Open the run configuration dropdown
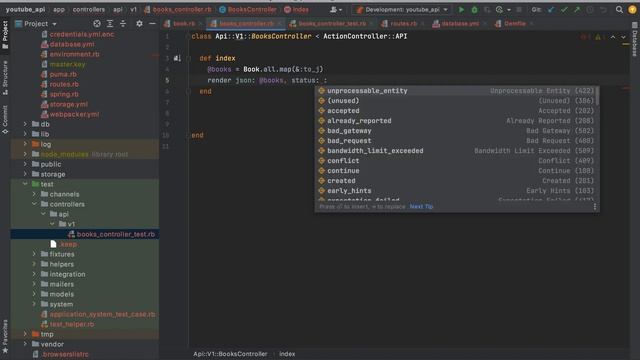This screenshot has height=360, width=640. pyautogui.click(x=402, y=9)
